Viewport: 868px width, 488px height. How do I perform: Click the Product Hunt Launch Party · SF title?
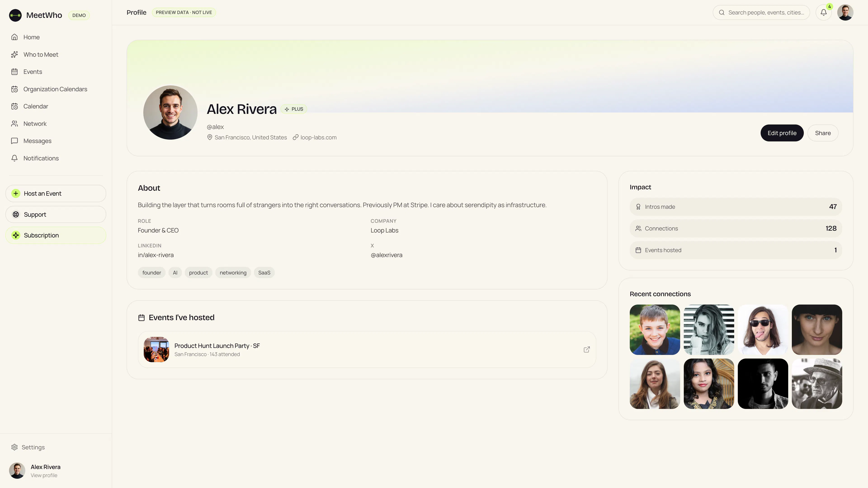(217, 346)
